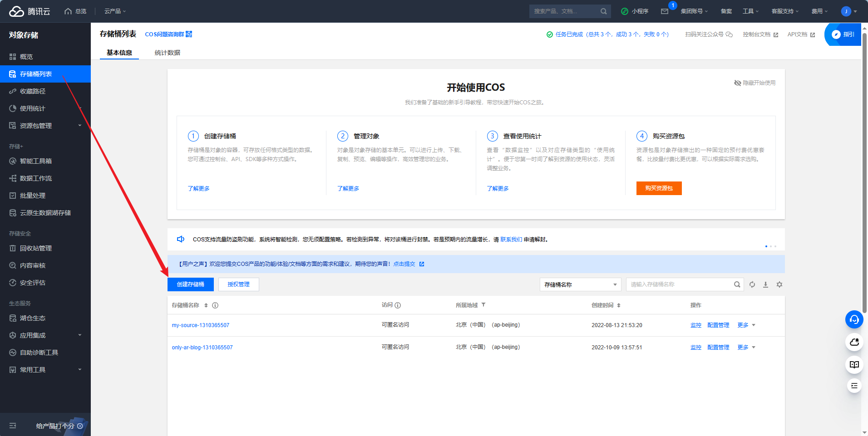Click the list menu floating button
868x436 pixels.
(x=854, y=386)
